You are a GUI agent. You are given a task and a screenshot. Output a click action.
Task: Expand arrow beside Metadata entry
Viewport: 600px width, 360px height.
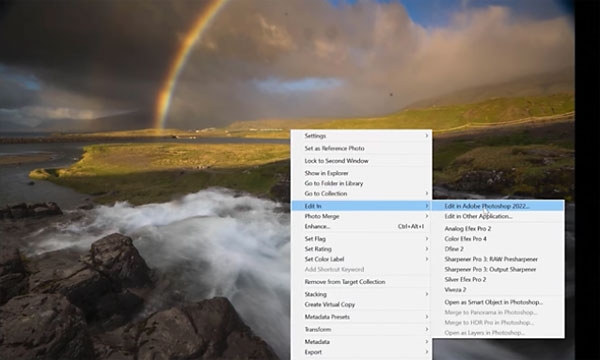pos(427,342)
